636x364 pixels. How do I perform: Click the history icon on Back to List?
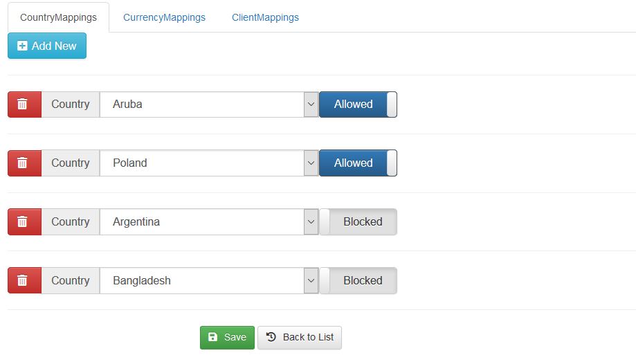click(271, 338)
